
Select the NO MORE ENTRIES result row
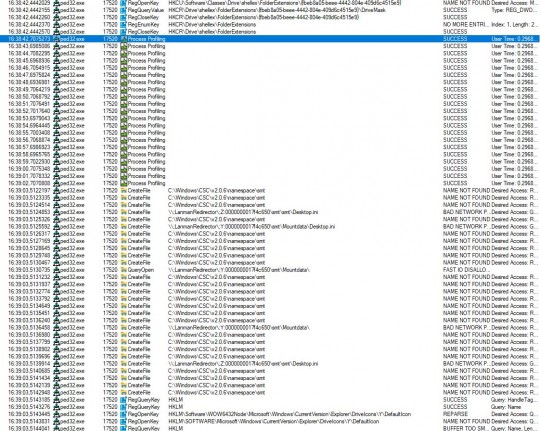270,24
